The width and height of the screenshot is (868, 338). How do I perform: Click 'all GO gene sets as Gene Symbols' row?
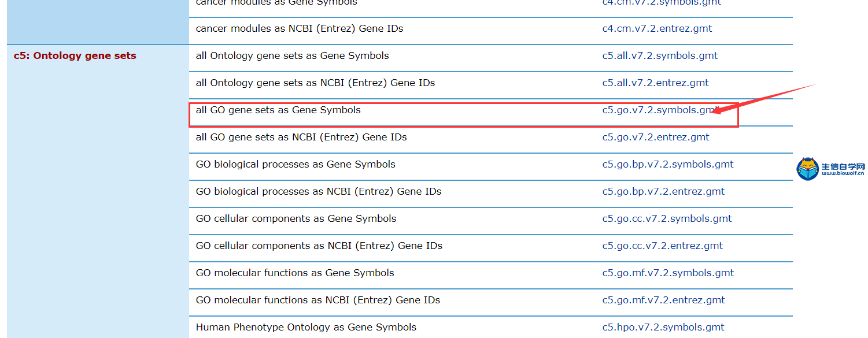[490, 112]
